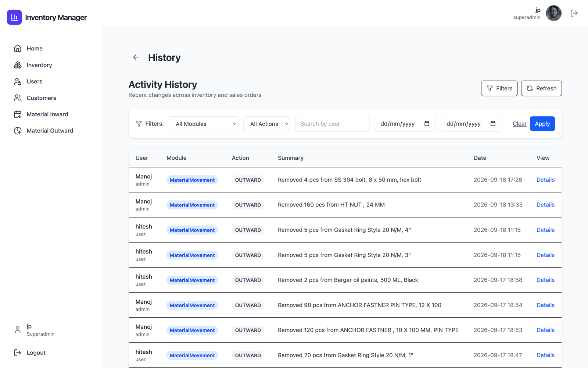Open Details for Gasket Ring 1" row
The width and height of the screenshot is (588, 368).
[x=545, y=355]
